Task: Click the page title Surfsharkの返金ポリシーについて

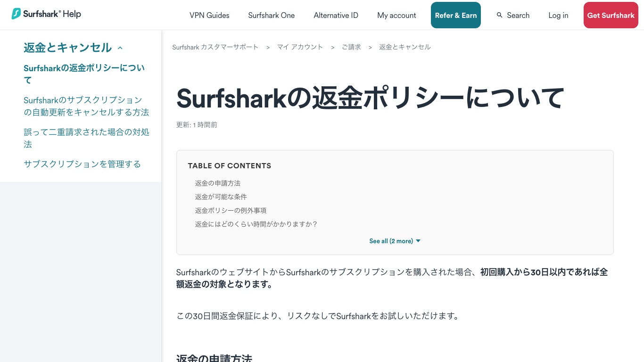Action: [x=370, y=98]
